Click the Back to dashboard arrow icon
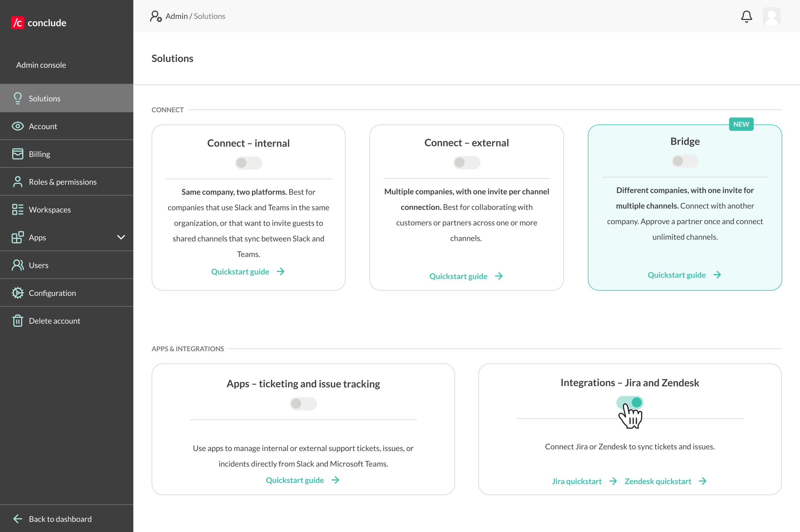Image resolution: width=800 pixels, height=532 pixels. [17, 519]
